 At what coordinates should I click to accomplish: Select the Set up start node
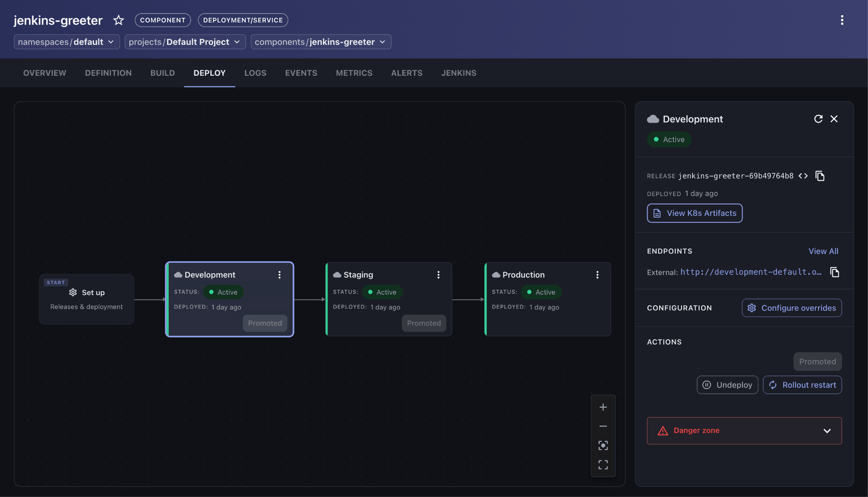point(86,299)
